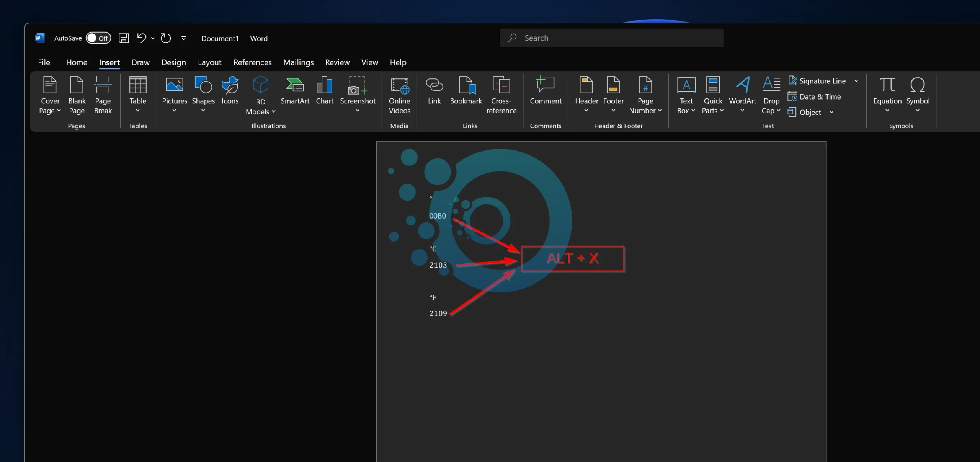The image size is (980, 462).
Task: Open the Help tab
Action: (398, 62)
